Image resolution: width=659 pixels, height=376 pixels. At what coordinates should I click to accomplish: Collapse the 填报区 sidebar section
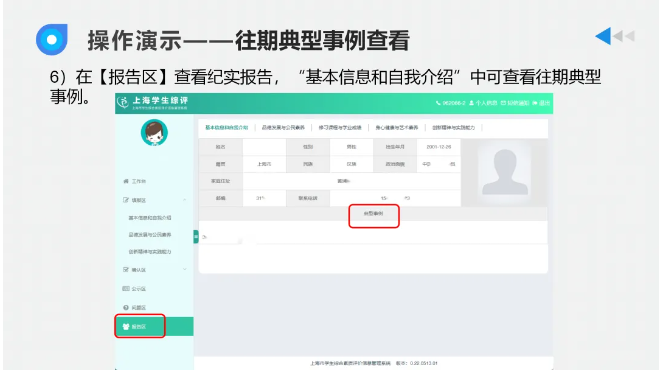pos(185,200)
